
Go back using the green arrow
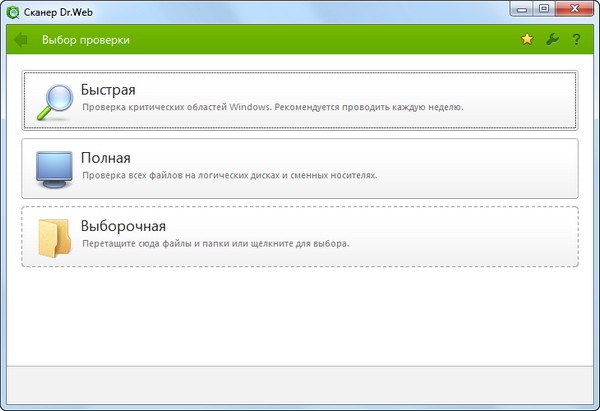point(19,41)
